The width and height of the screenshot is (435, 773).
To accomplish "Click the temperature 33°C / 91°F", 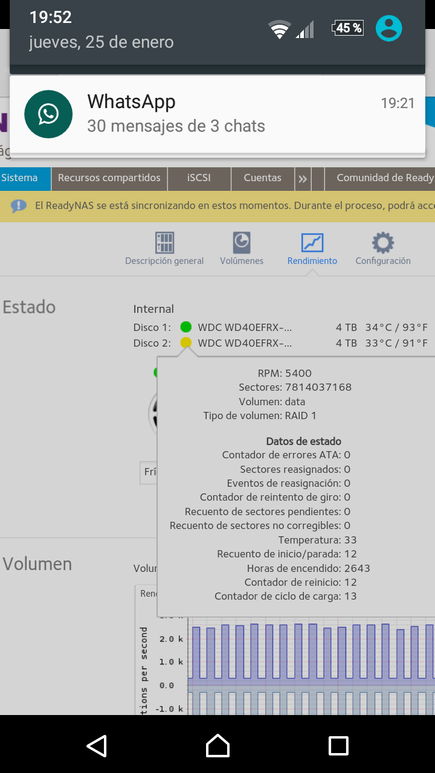I will click(x=397, y=343).
